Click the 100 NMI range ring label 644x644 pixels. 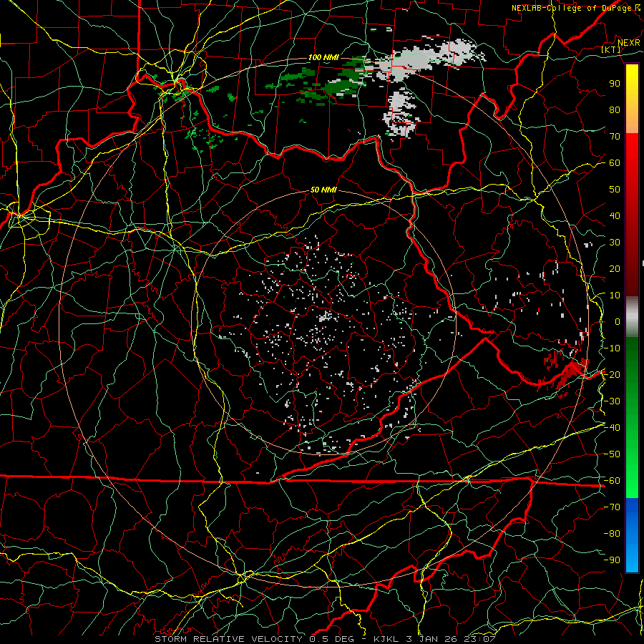(323, 57)
